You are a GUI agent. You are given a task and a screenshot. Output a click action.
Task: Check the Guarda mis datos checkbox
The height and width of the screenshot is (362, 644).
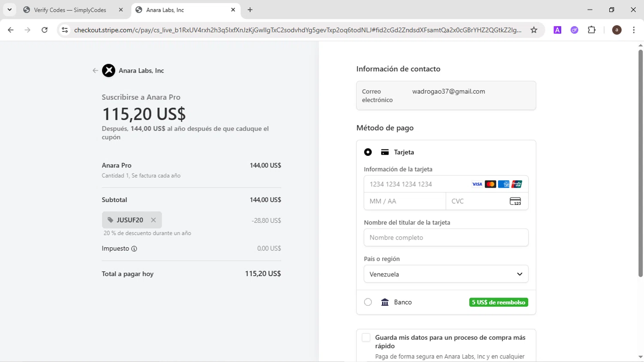click(366, 338)
